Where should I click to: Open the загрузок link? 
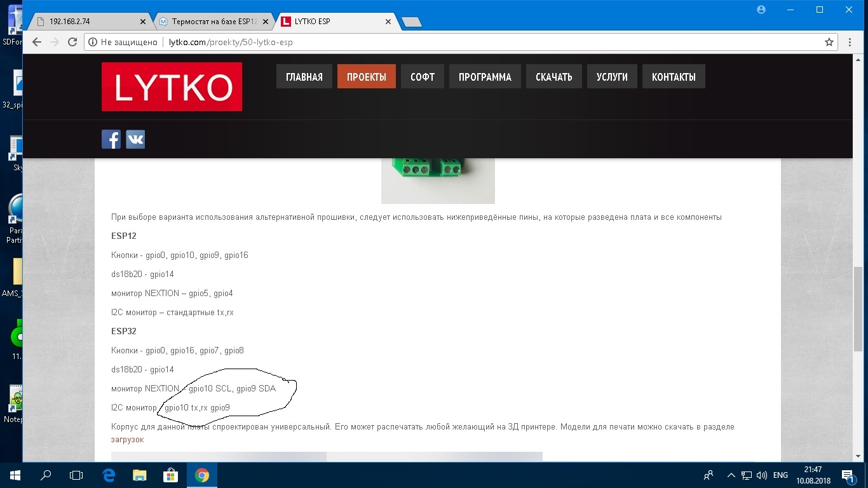coord(127,439)
